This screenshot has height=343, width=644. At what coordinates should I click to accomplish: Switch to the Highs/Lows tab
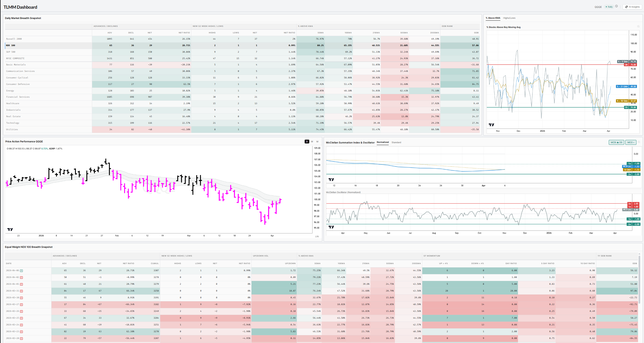(x=509, y=18)
